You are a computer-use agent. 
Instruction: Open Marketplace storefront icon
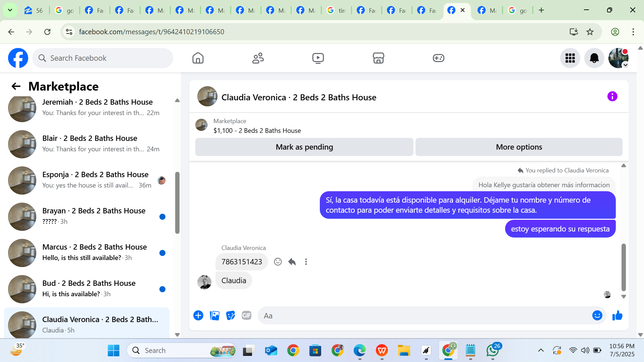pyautogui.click(x=378, y=58)
